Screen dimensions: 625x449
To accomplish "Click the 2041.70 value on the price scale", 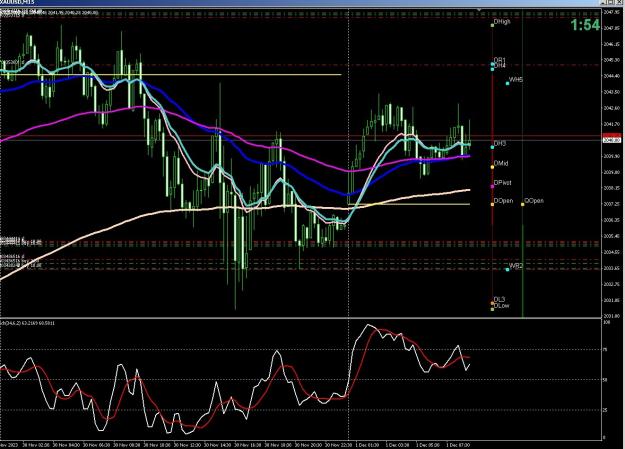I will pyautogui.click(x=613, y=124).
